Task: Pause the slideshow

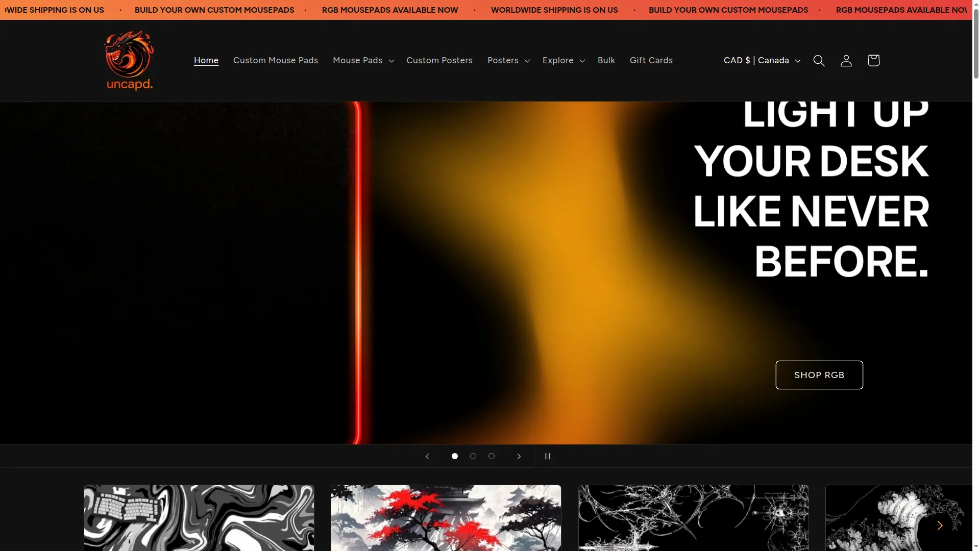Action: (547, 456)
